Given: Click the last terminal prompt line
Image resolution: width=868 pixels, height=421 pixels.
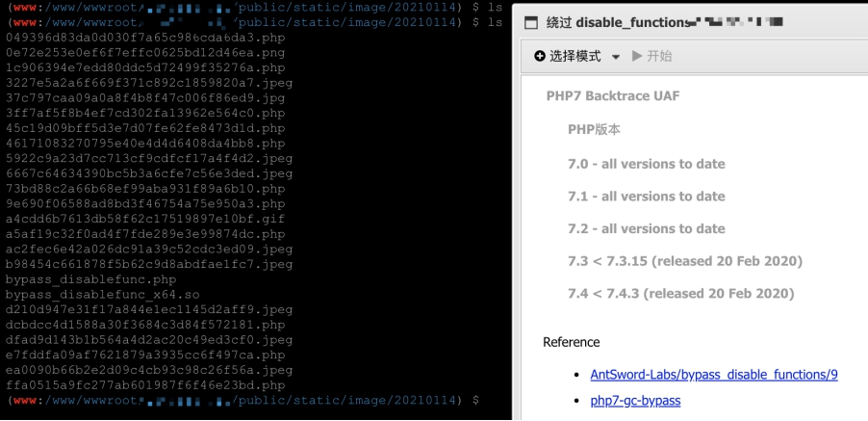Looking at the screenshot, I should (x=243, y=400).
